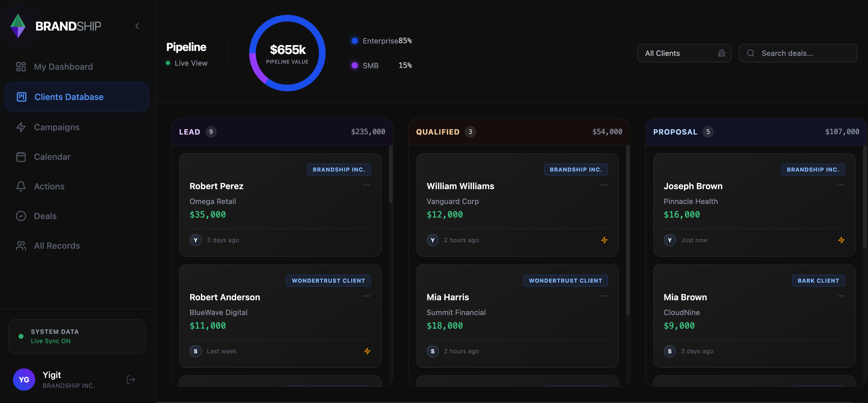Viewport: 868px width, 403px height.
Task: Go to All Records in the sidebar
Action: coord(56,246)
